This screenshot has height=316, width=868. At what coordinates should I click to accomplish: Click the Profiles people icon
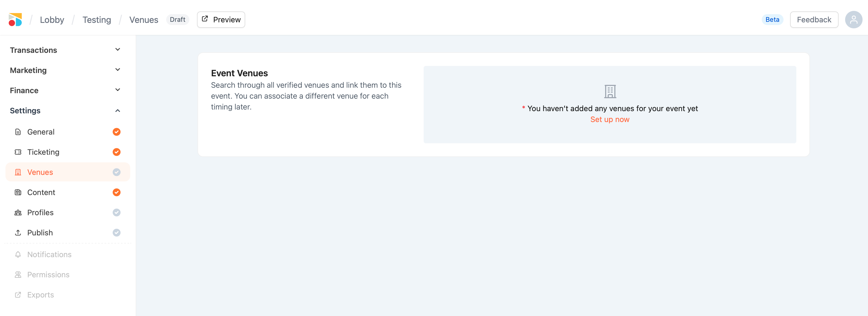click(18, 212)
